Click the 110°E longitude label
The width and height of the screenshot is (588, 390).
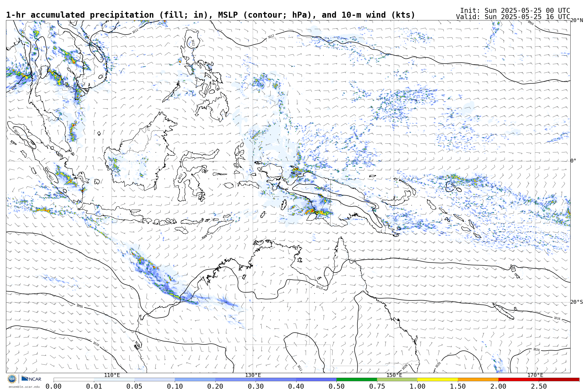(112, 375)
